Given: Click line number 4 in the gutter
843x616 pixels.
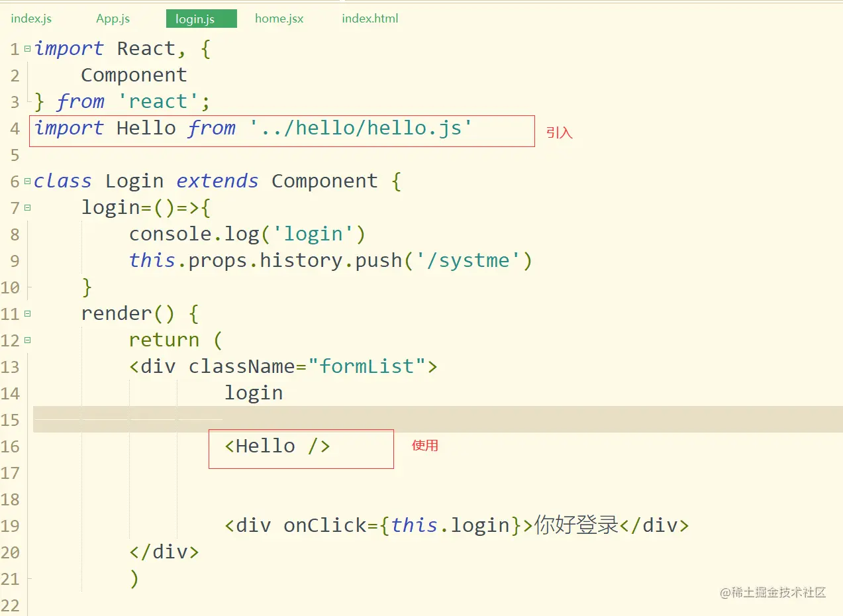Looking at the screenshot, I should [x=15, y=128].
